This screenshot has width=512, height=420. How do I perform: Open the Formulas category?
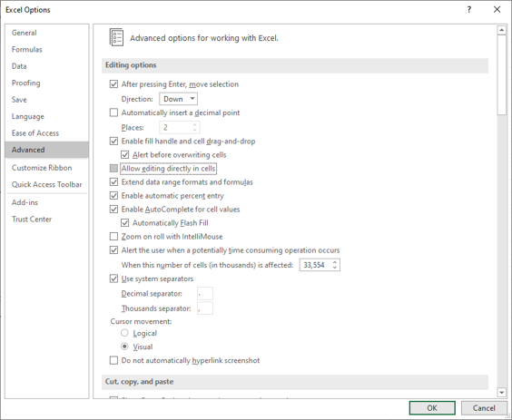click(27, 50)
